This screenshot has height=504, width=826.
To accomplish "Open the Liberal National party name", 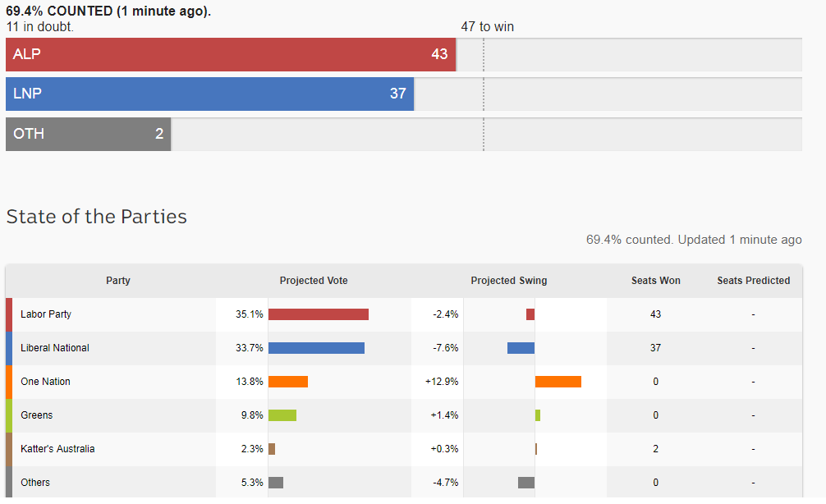I will click(55, 348).
